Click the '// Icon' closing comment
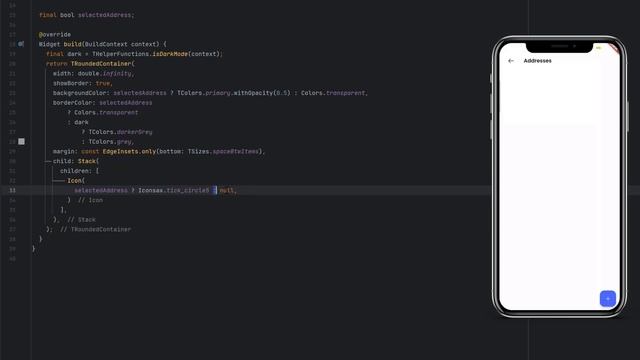 [x=90, y=200]
